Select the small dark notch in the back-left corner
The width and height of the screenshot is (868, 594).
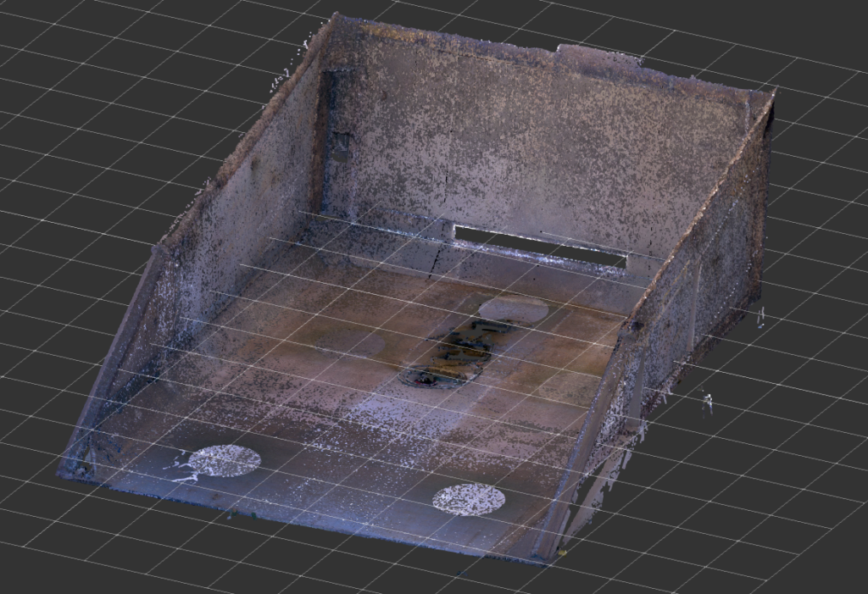(341, 147)
